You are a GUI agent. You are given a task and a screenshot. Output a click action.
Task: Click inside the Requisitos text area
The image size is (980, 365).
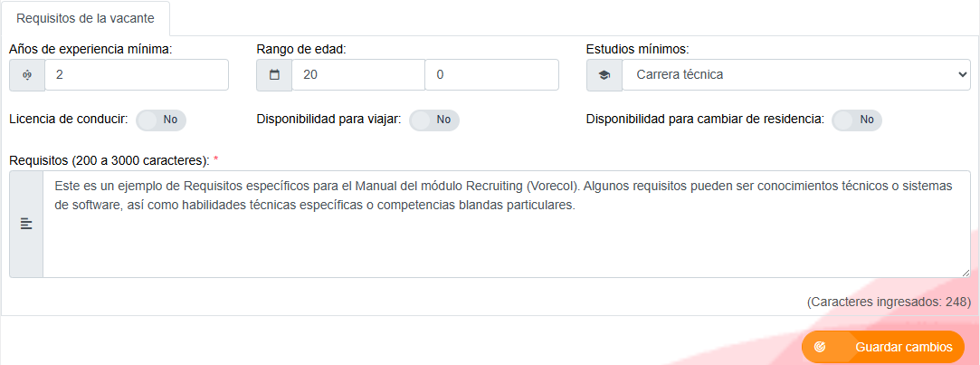[507, 224]
